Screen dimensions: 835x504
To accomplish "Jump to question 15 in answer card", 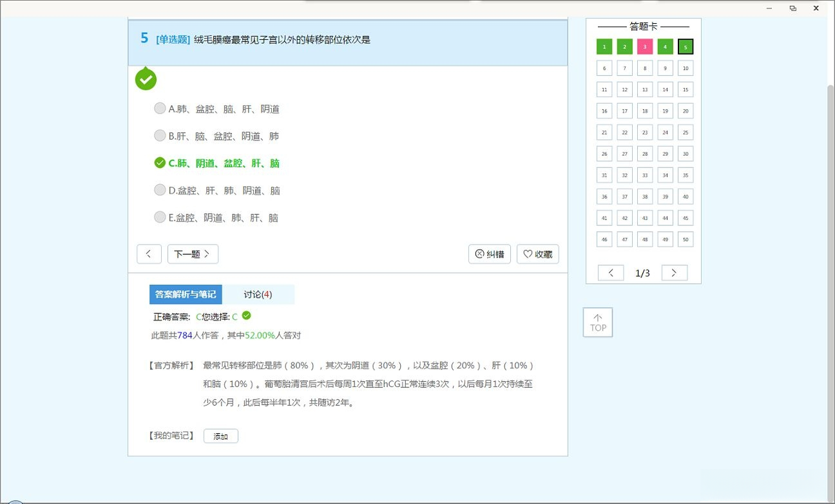I will tap(686, 89).
